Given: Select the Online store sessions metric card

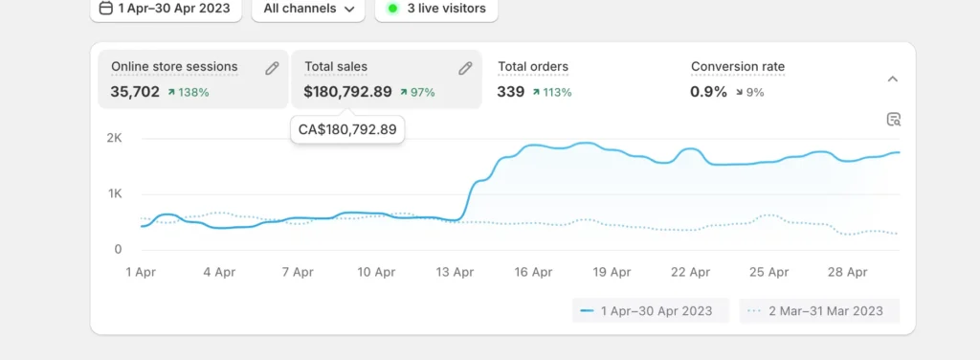Looking at the screenshot, I should click(x=193, y=79).
